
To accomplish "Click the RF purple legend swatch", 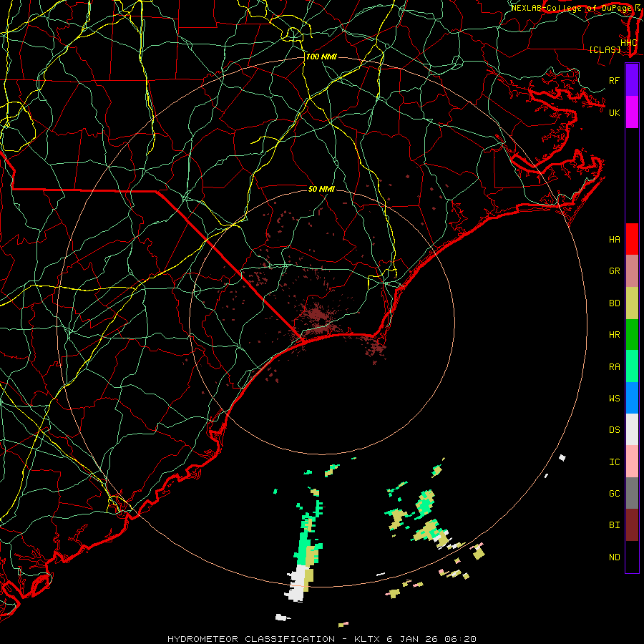I will [x=632, y=80].
